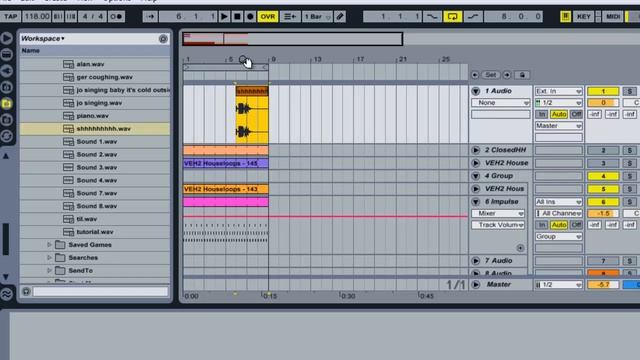Click the 4 / 4 time signature
The image size is (640, 360).
tap(93, 17)
